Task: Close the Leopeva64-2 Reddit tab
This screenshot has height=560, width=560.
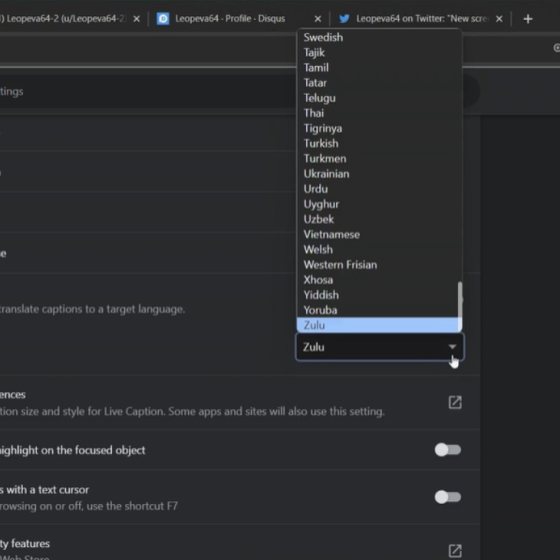Action: click(x=136, y=19)
